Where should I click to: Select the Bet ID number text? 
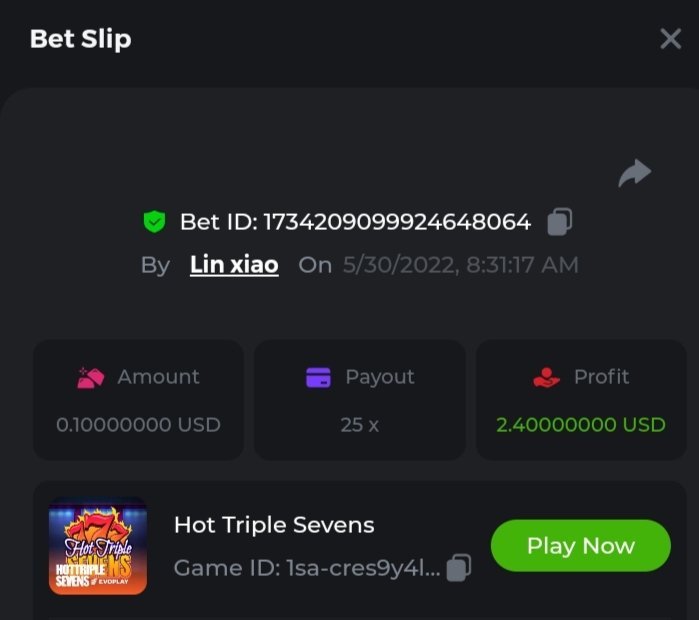click(x=396, y=222)
